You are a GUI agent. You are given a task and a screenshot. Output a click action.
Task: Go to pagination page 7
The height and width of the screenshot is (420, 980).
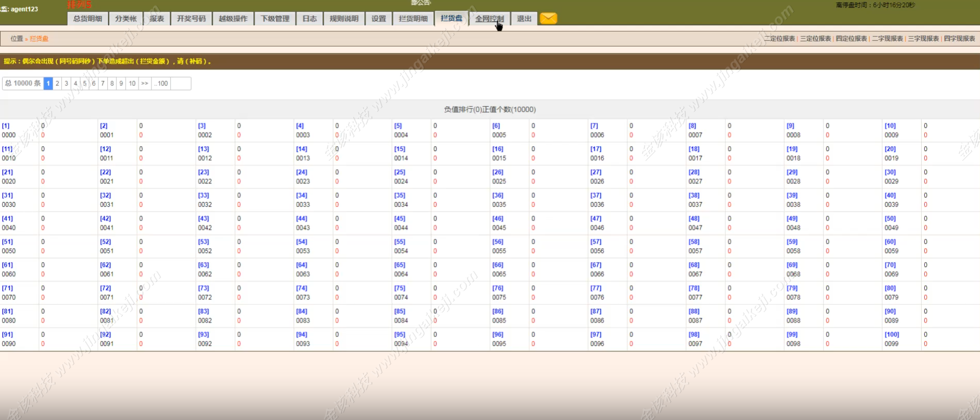103,83
